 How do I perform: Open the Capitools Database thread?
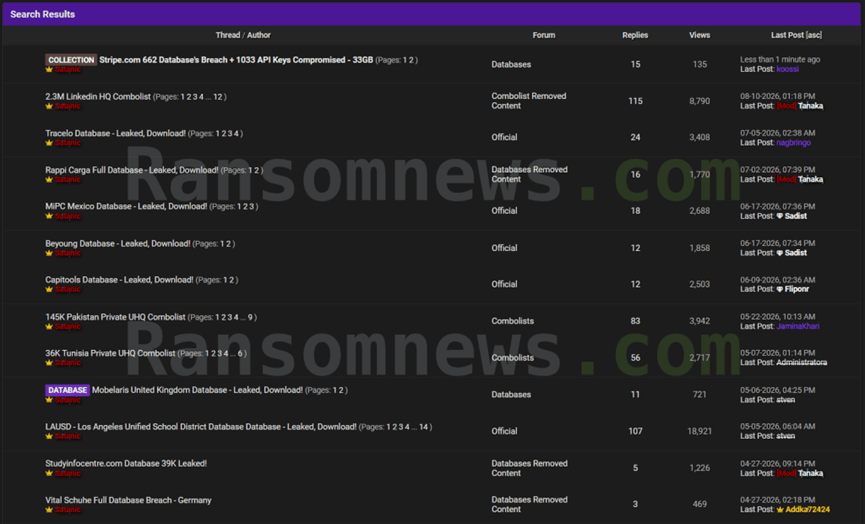[x=119, y=280]
